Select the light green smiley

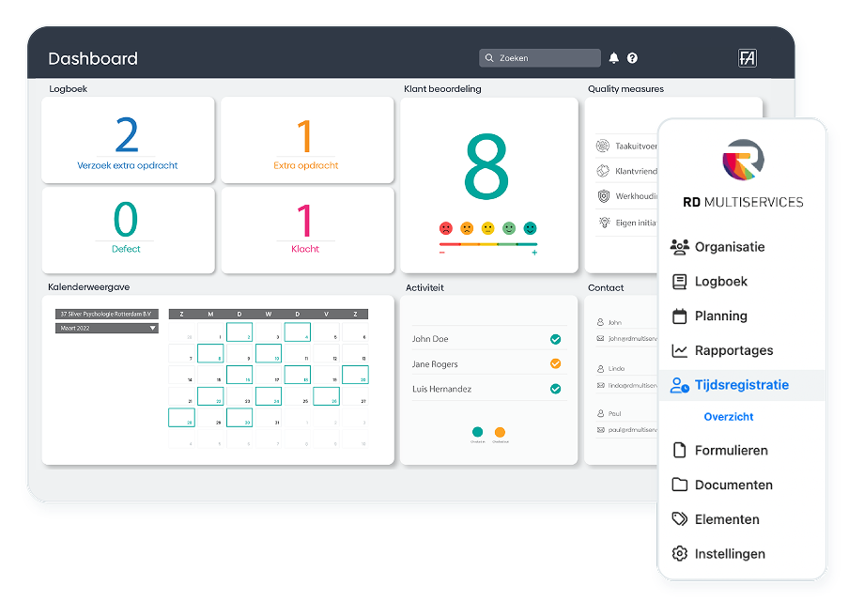click(509, 228)
